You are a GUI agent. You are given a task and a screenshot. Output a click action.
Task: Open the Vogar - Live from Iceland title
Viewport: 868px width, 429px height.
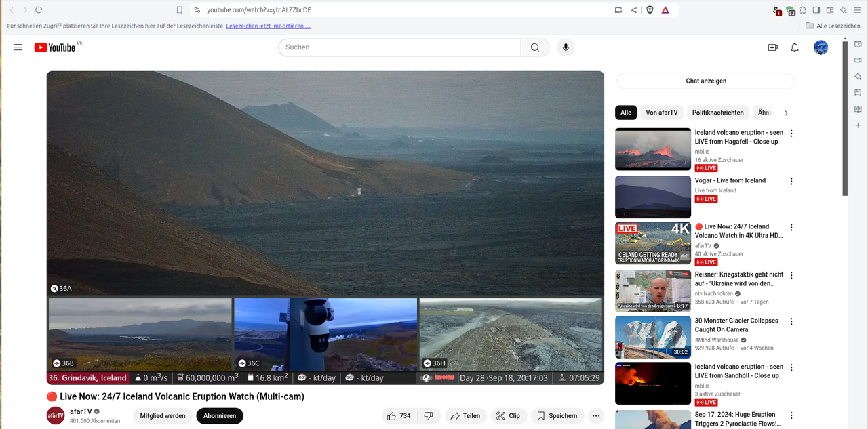pos(730,180)
